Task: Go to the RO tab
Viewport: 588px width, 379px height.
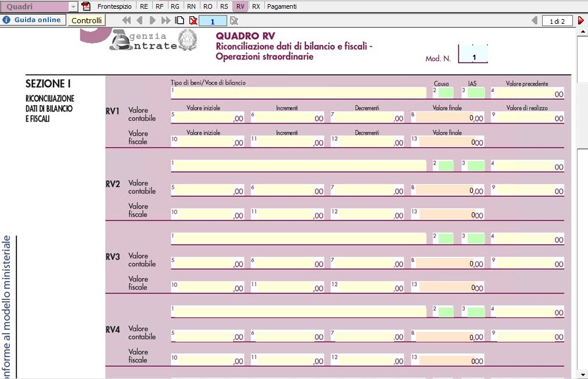Action: [208, 6]
